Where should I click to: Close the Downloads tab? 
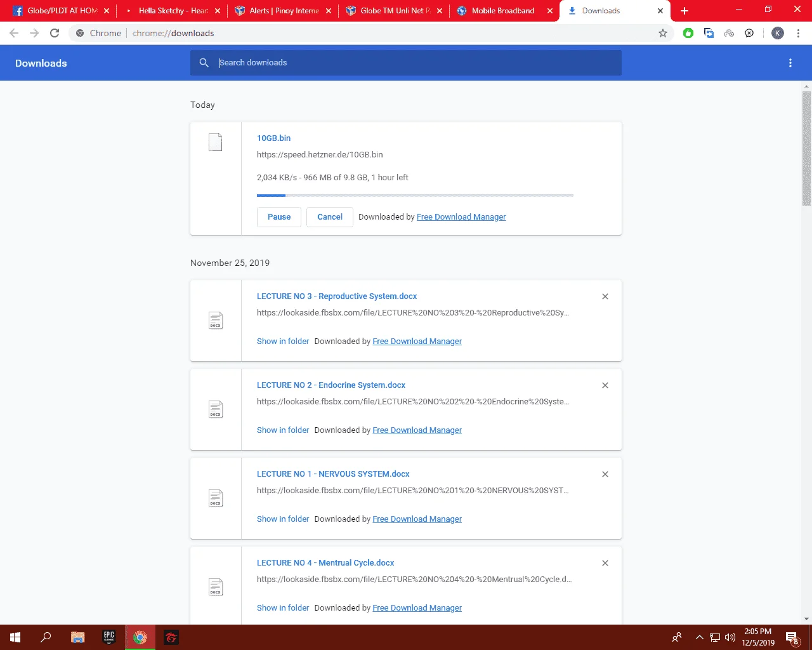coord(660,11)
